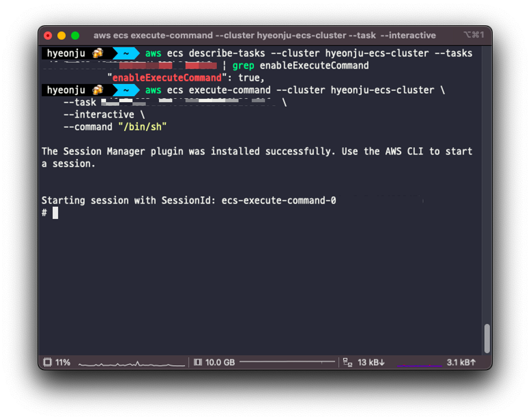Viewport: 530px width, 420px height.
Task: Click the memory usage graph line
Action: coord(287,362)
